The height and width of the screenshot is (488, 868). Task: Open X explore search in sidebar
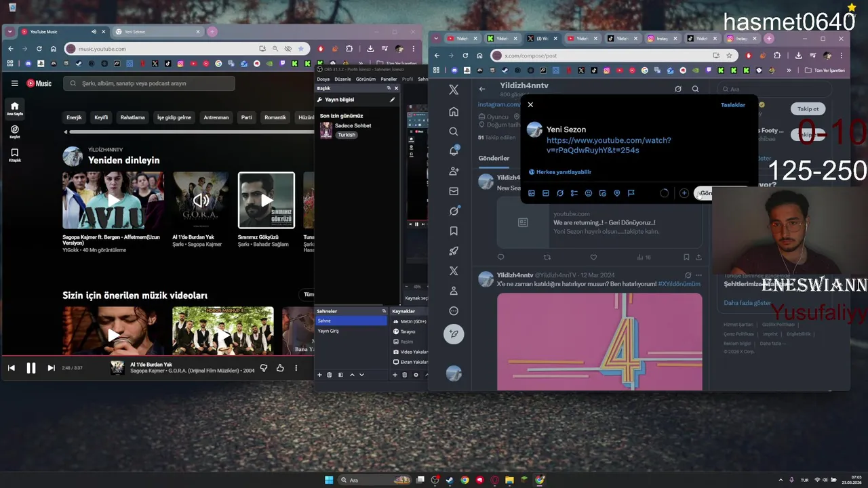(454, 131)
